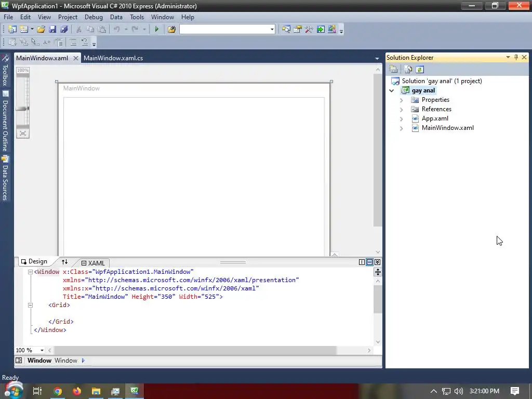
Task: Click the Increase Indent toolbar icon
Action: tap(59, 42)
